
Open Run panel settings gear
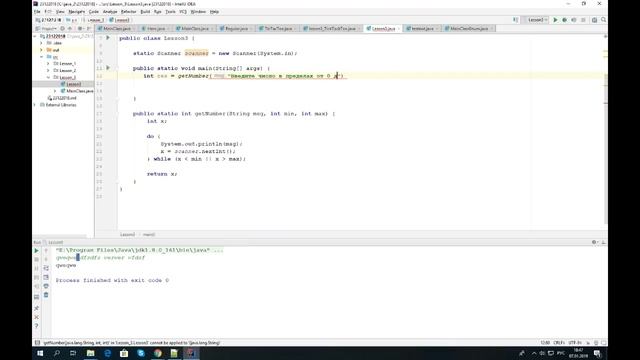[594, 242]
